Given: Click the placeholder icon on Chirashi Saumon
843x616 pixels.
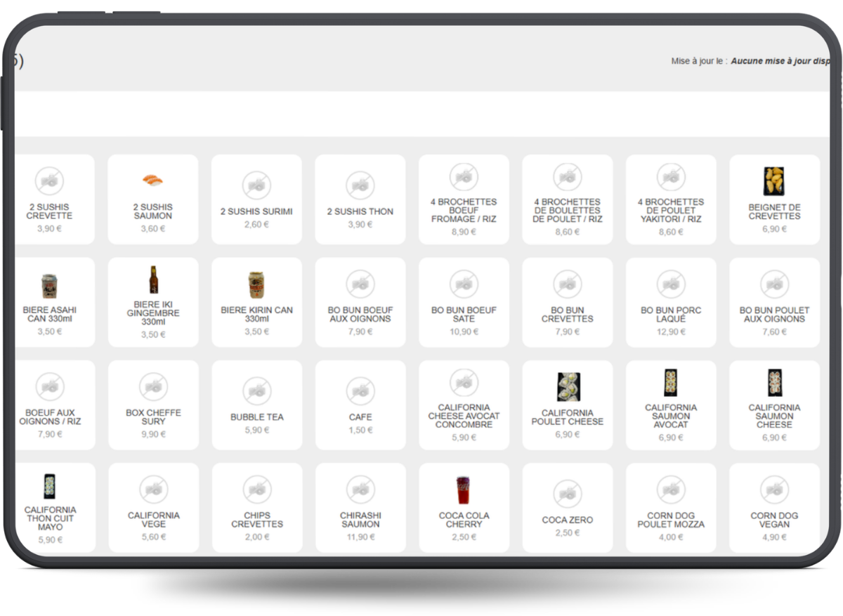Looking at the screenshot, I should pos(360,490).
